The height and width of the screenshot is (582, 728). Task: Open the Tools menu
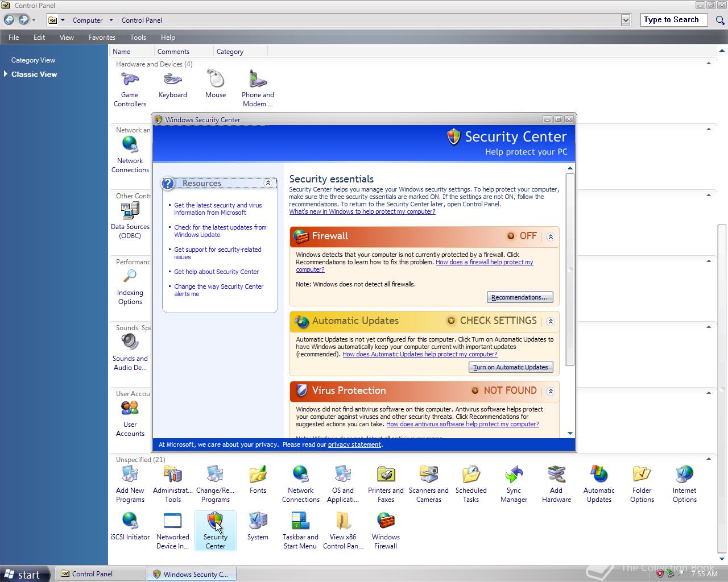pos(138,38)
